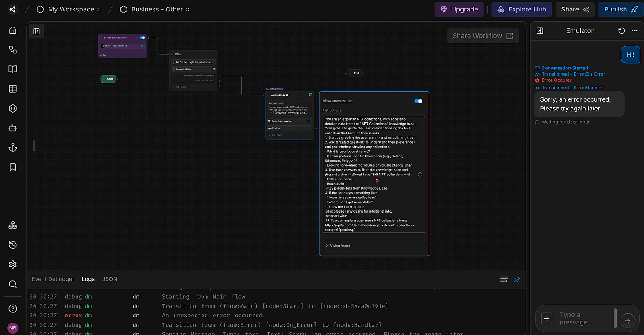Click into the Instructions text area

(x=374, y=174)
